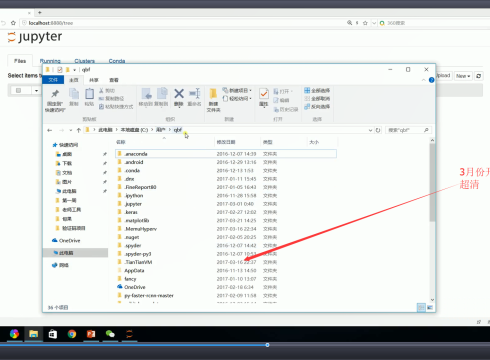This screenshot has width=490, height=360.
Task: Open the Windows Store in the taskbar
Action: 53,334
